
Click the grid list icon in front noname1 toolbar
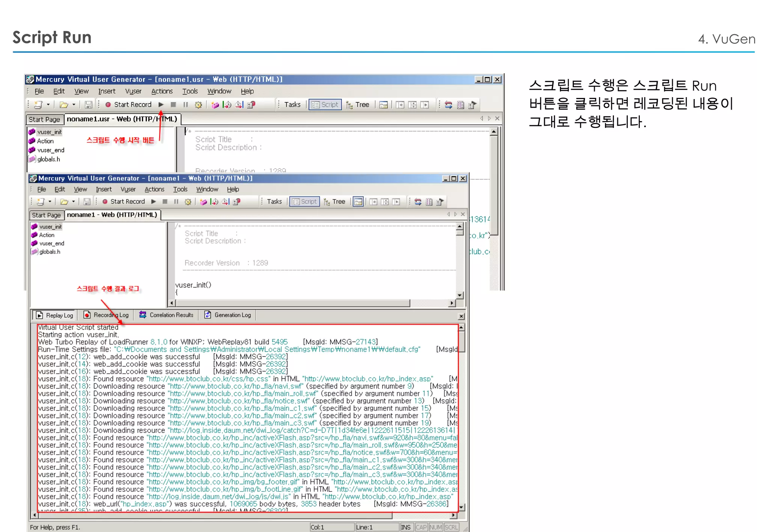(x=429, y=202)
